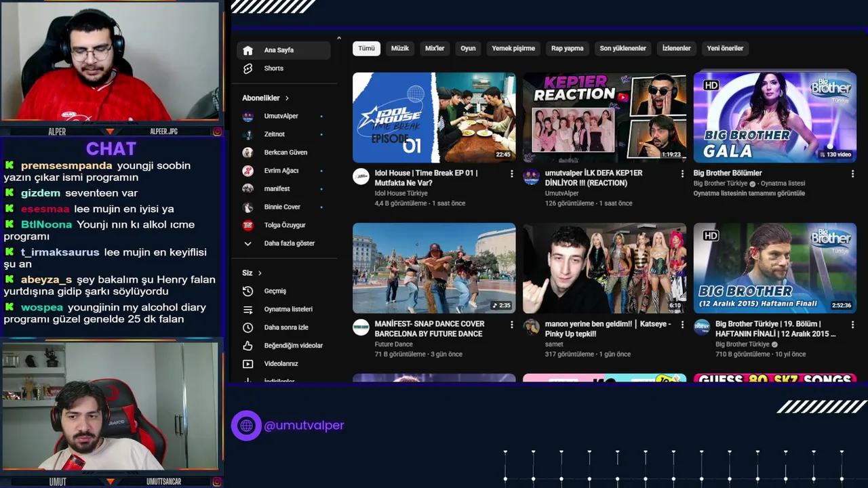Click the Beğendiğim videolar thumbs-up icon
The height and width of the screenshot is (488, 868).
coord(248,346)
